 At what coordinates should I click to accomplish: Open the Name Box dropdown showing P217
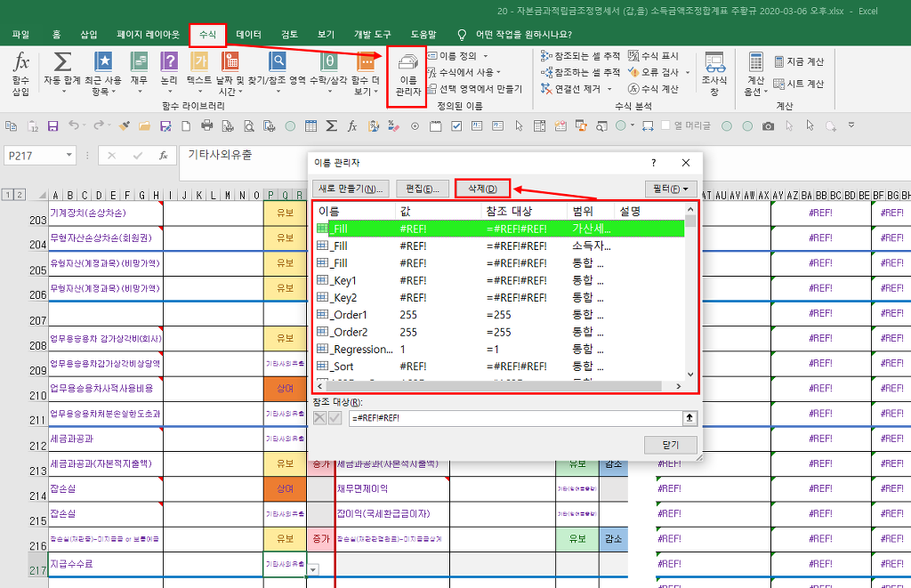tap(69, 156)
